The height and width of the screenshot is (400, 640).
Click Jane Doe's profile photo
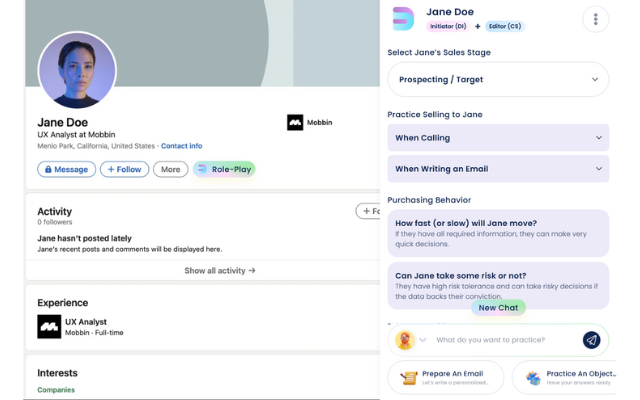point(77,72)
